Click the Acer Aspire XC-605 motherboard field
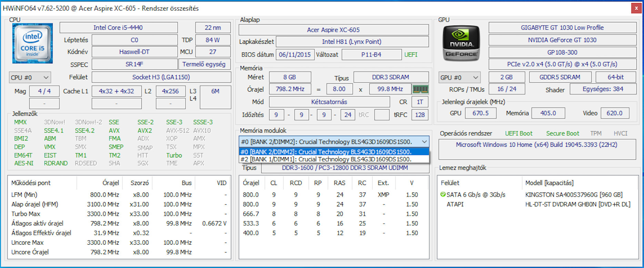Viewport: 644px width, 268px height. [x=333, y=30]
